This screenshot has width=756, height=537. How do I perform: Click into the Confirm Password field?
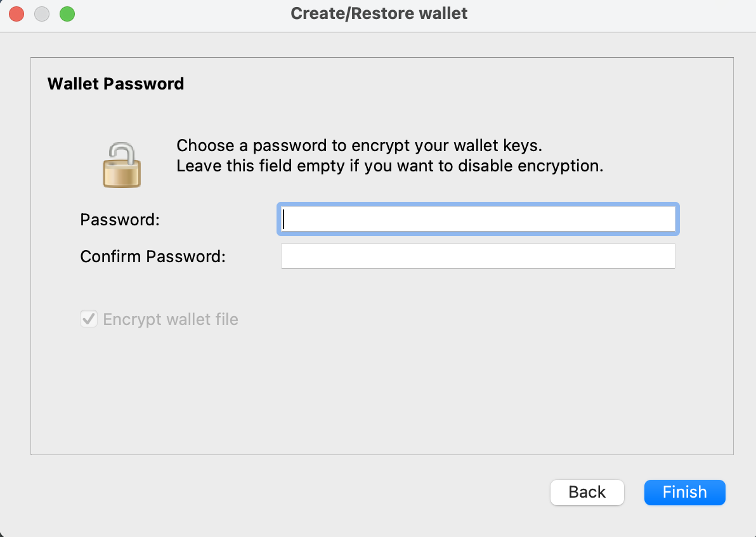478,256
